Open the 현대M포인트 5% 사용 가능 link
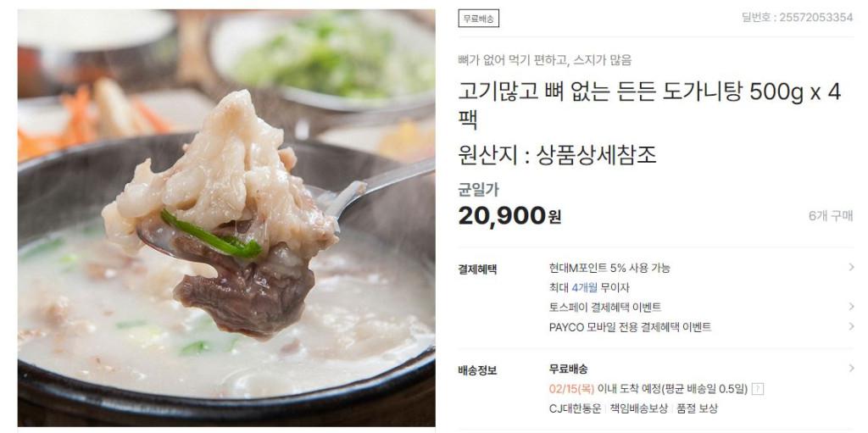Viewport: 868px width, 433px height. pyautogui.click(x=609, y=268)
